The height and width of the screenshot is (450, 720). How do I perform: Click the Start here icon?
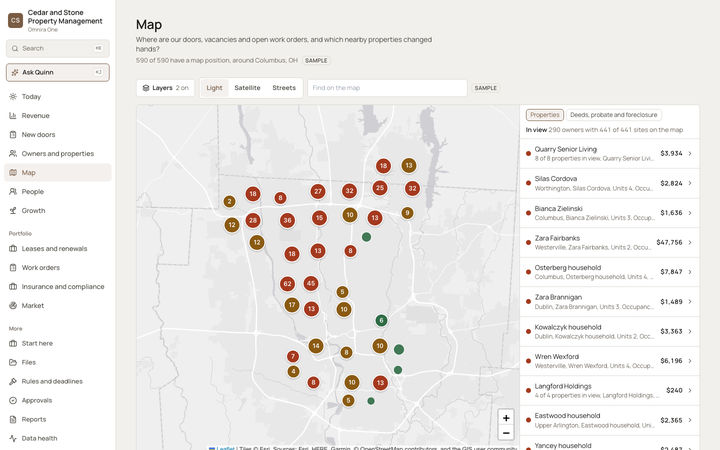coord(13,343)
